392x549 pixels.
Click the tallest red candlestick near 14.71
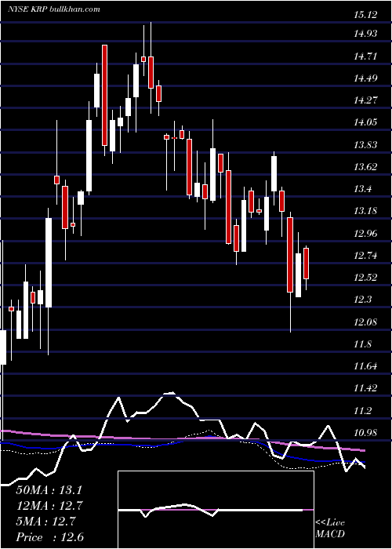point(104,95)
